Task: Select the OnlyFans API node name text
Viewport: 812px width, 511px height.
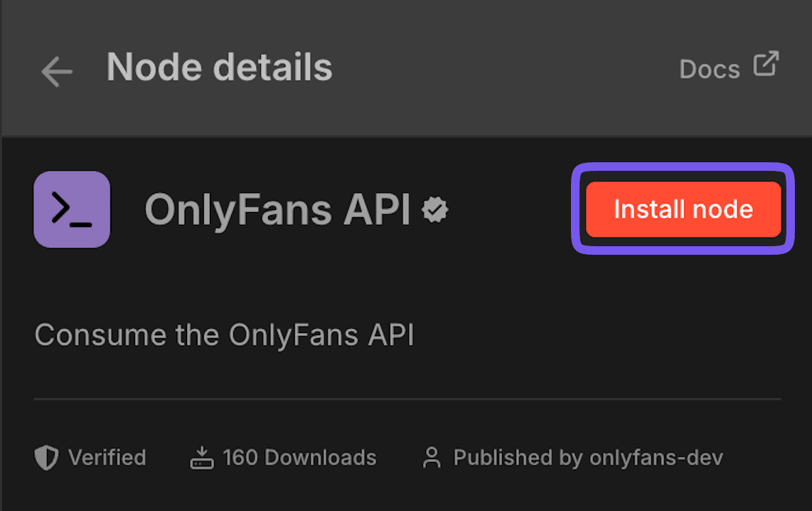Action: click(276, 209)
